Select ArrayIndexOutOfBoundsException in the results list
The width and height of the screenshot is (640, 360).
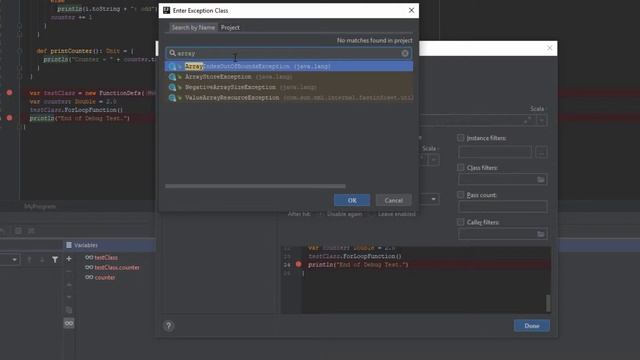289,66
